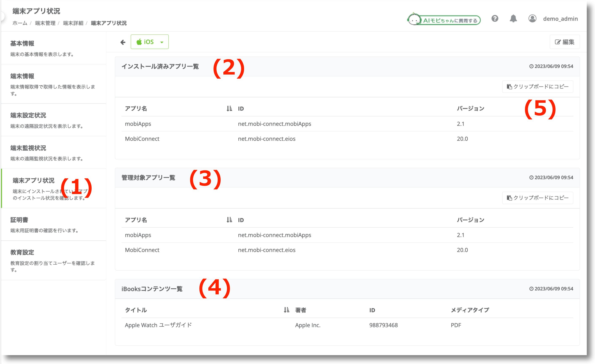Viewport: 595px width, 364px height.
Task: Click timestamp on managed apps section
Action: [551, 178]
